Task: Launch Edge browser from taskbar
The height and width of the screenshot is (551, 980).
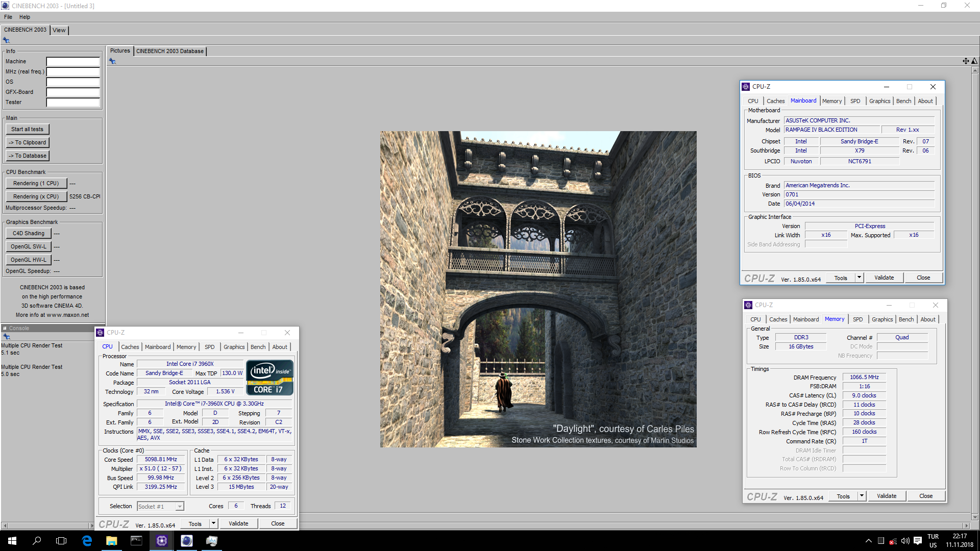Action: click(87, 541)
